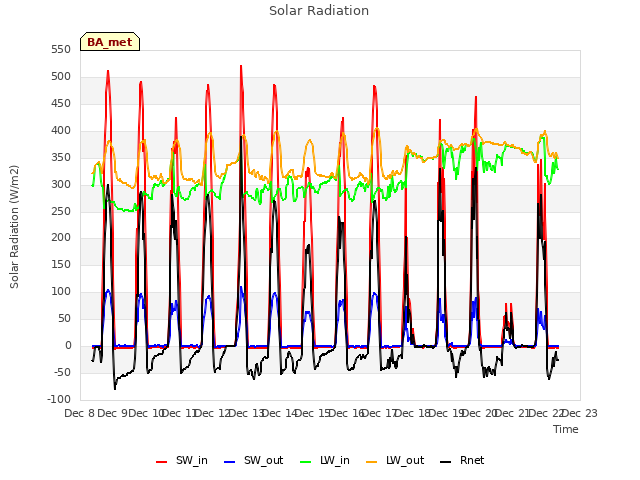Click the green LW_in legend swatch
The image size is (640, 480).
click(306, 462)
